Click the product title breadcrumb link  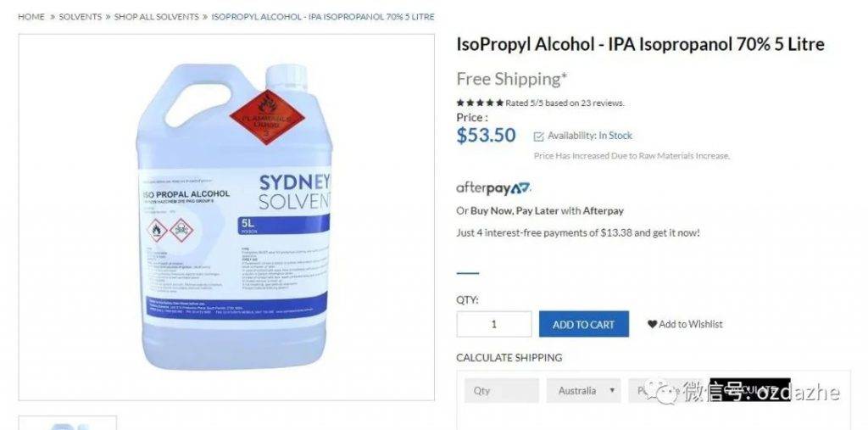[x=323, y=17]
